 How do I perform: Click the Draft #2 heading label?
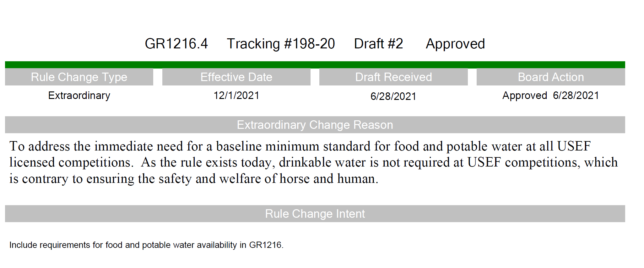pyautogui.click(x=378, y=43)
